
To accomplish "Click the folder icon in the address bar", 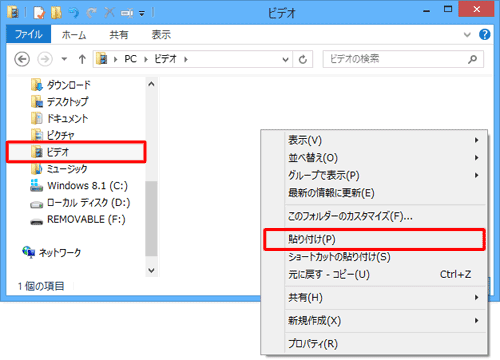I will (x=102, y=59).
